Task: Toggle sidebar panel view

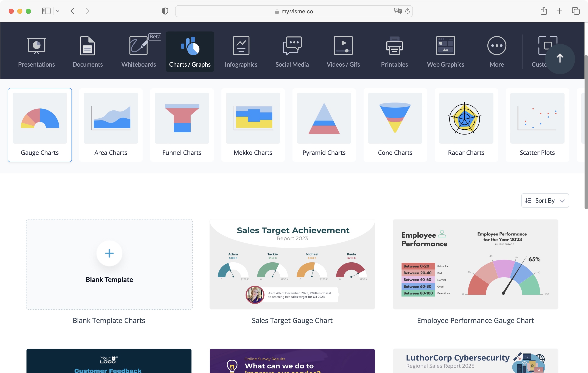Action: click(x=46, y=11)
